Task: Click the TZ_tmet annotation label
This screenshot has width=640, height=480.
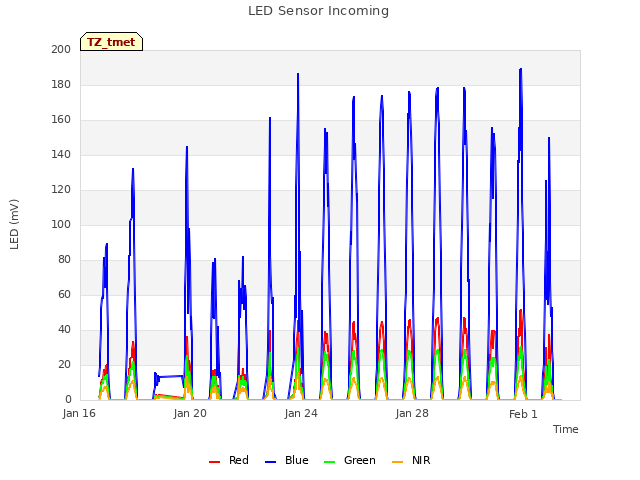Action: pyautogui.click(x=111, y=42)
